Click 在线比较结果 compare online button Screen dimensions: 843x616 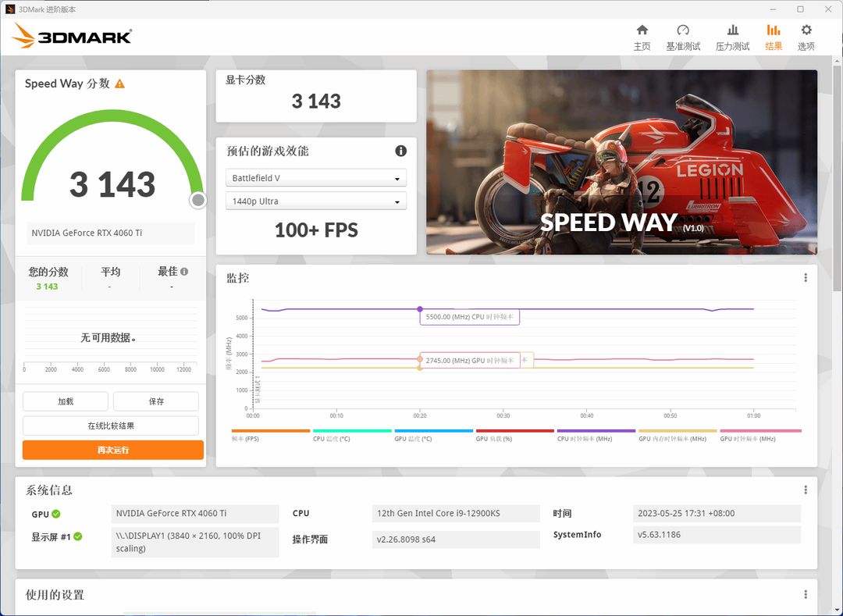(111, 426)
